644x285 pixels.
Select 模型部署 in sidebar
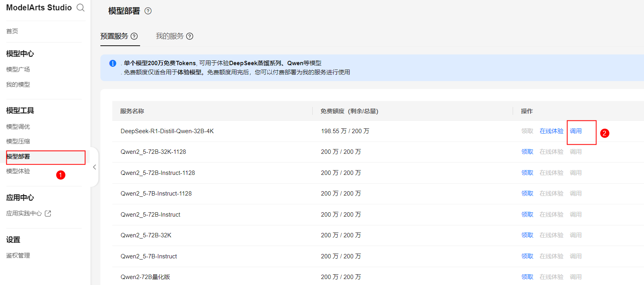point(18,156)
